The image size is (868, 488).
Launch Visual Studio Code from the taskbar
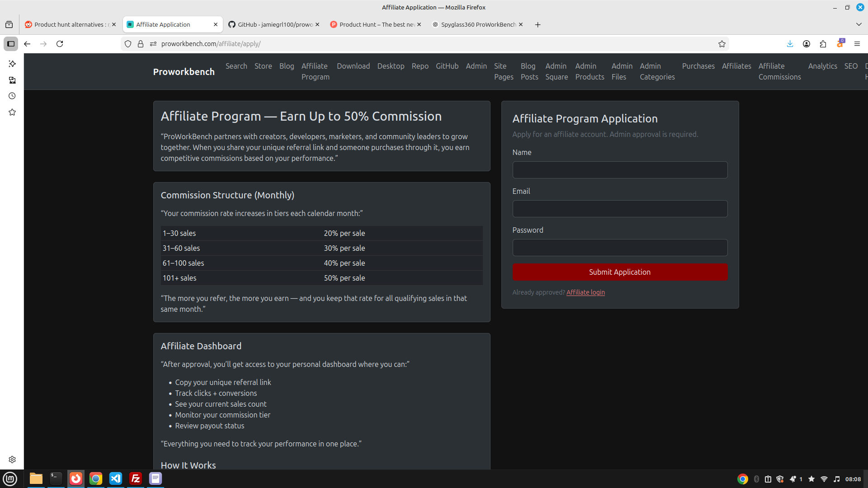(x=116, y=479)
